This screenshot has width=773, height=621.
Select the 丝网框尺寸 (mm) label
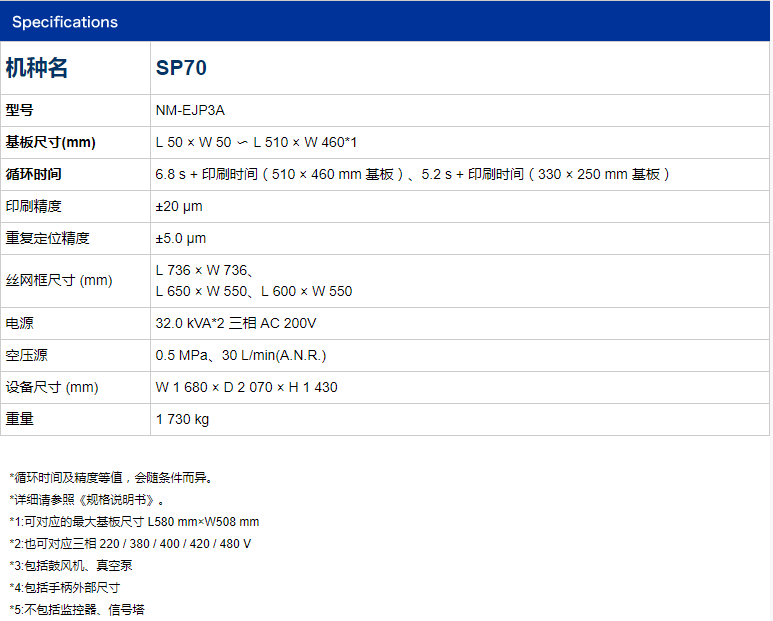coord(59,280)
